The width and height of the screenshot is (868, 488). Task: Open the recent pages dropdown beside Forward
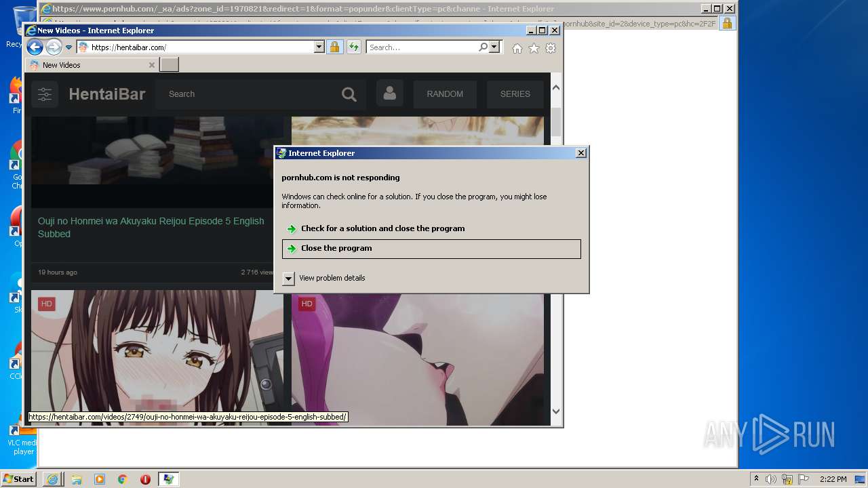click(x=68, y=47)
